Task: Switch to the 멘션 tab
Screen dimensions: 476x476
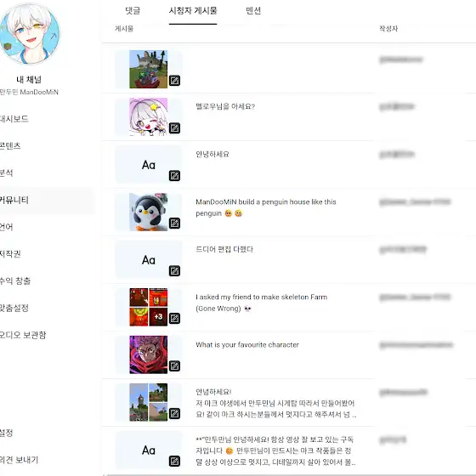Action: [253, 10]
